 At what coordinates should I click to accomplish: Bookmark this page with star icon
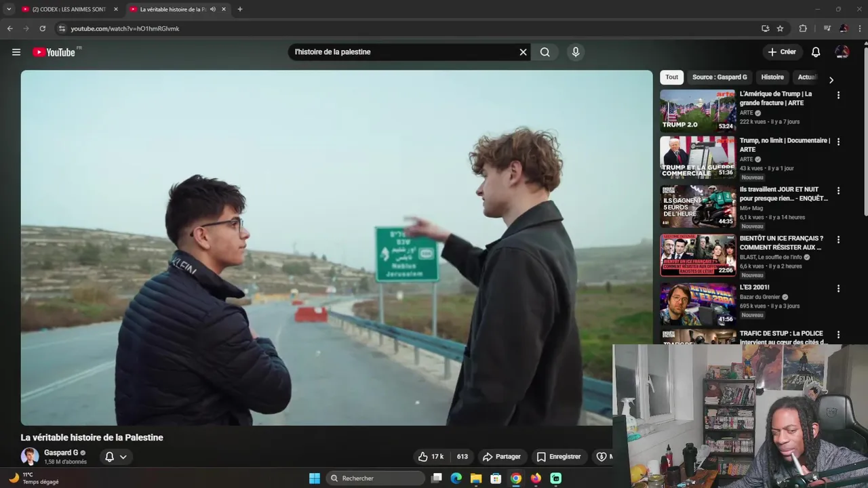[780, 28]
